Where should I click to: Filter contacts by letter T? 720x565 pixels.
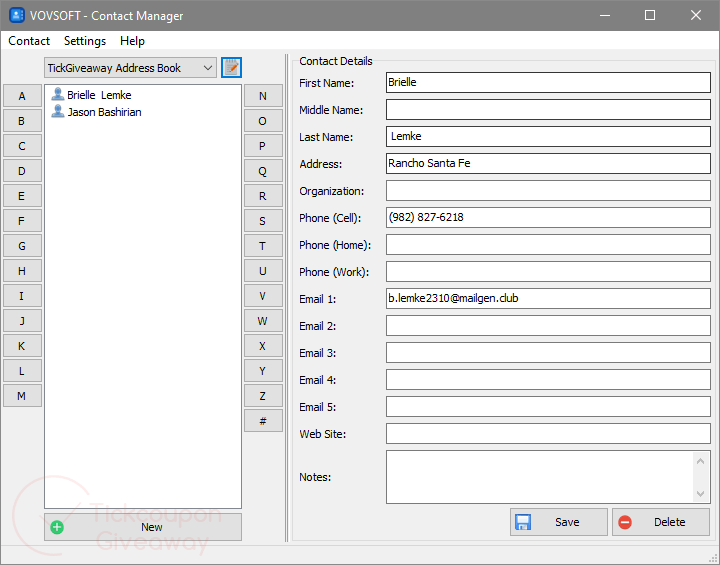pyautogui.click(x=263, y=246)
